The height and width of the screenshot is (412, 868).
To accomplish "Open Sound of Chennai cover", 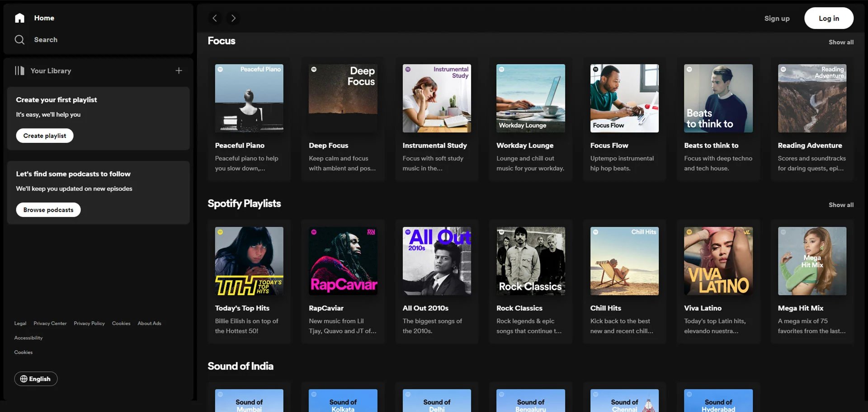I will (x=624, y=401).
